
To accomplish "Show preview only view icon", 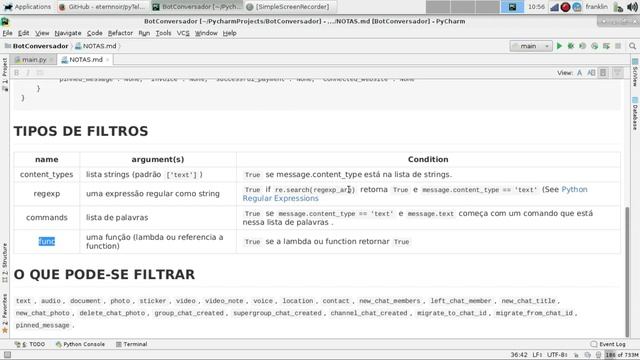I will point(603,73).
